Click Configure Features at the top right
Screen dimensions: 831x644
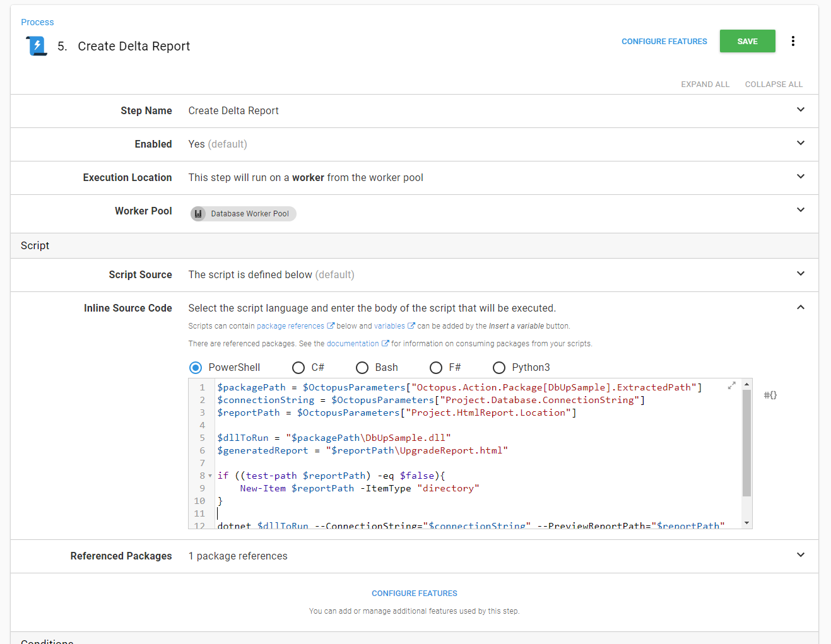click(664, 42)
